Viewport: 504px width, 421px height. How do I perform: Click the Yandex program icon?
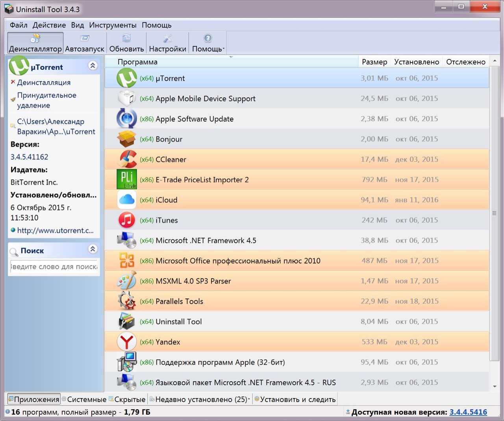[x=127, y=342]
